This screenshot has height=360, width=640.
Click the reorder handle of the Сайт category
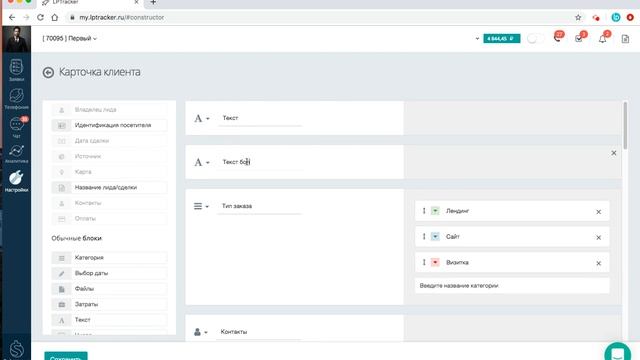(x=424, y=237)
